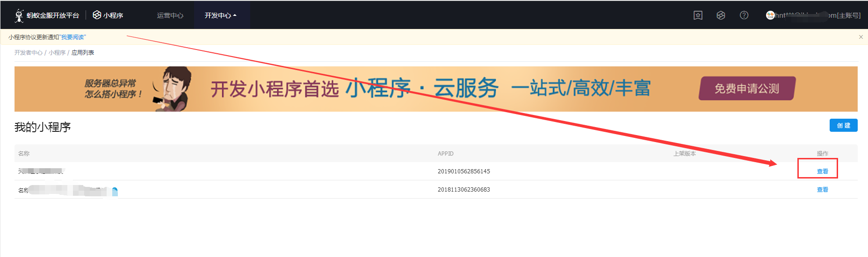The image size is (868, 257).
Task: Click the APPID column header
Action: click(446, 153)
